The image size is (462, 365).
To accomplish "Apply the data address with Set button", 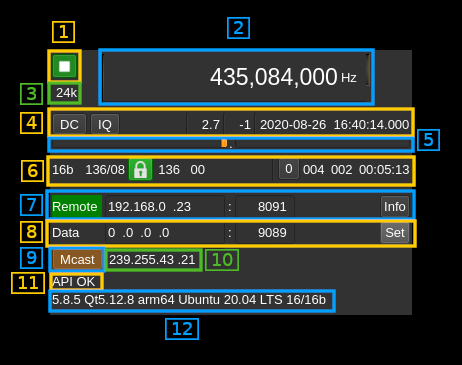I will coord(395,233).
